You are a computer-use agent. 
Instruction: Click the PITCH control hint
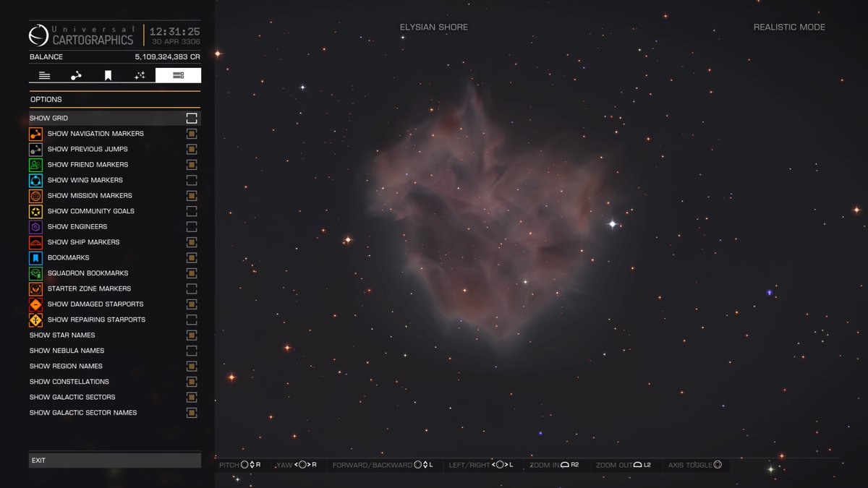pos(240,465)
